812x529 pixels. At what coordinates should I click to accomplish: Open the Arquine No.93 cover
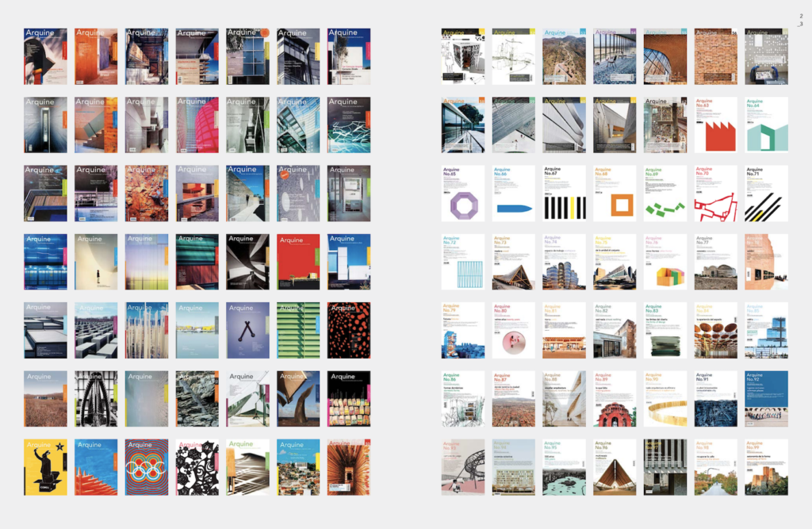(x=463, y=467)
